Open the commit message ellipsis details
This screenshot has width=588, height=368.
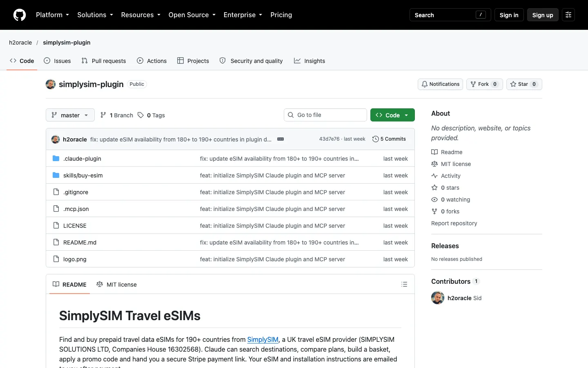pos(281,139)
